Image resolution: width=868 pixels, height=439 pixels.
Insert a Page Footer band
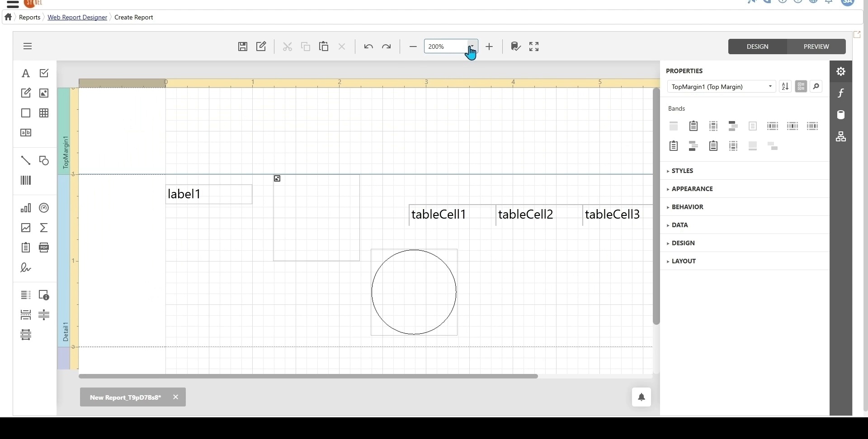733,146
